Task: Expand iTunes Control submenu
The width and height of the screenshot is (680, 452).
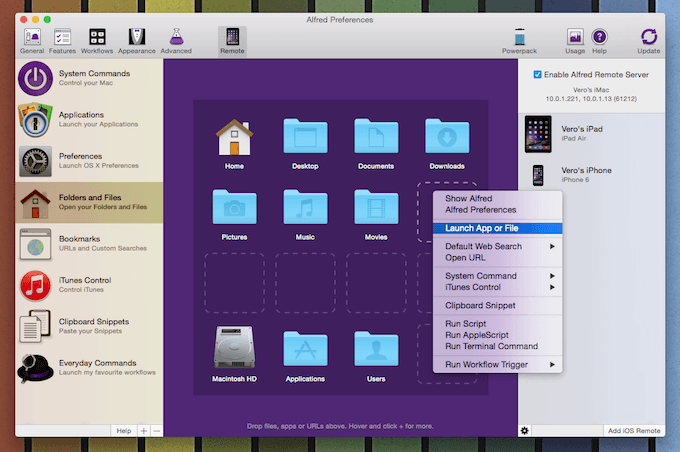Action: (x=497, y=287)
